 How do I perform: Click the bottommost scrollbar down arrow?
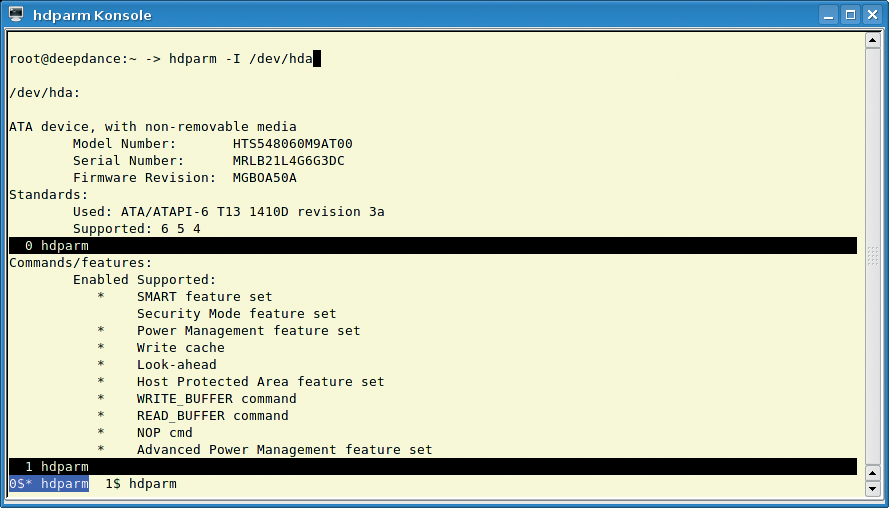[873, 488]
